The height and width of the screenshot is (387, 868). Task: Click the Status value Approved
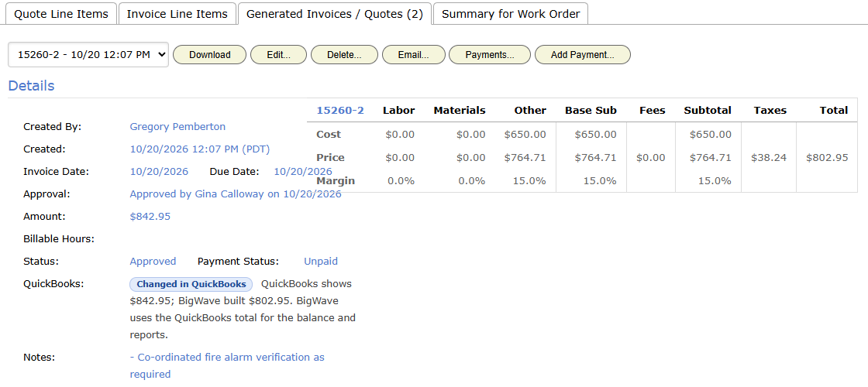click(153, 262)
